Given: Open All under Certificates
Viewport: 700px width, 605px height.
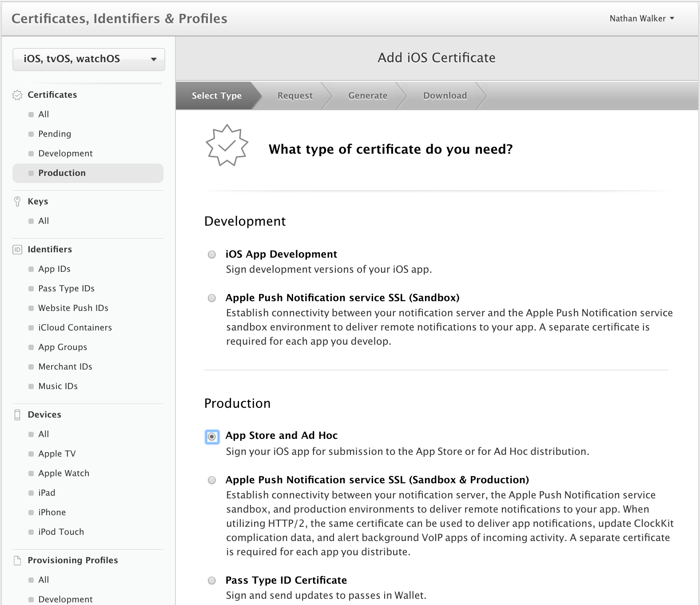Looking at the screenshot, I should pos(44,115).
